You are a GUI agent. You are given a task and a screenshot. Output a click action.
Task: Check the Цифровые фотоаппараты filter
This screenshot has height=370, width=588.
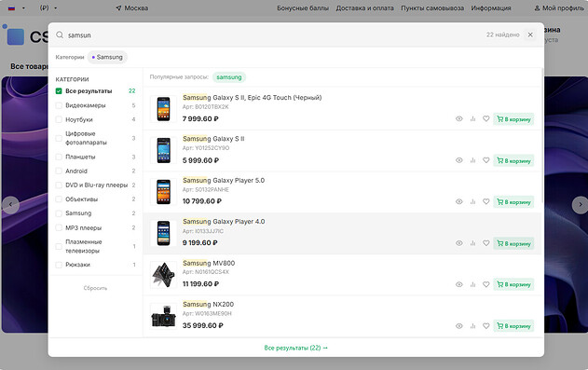[x=59, y=138]
